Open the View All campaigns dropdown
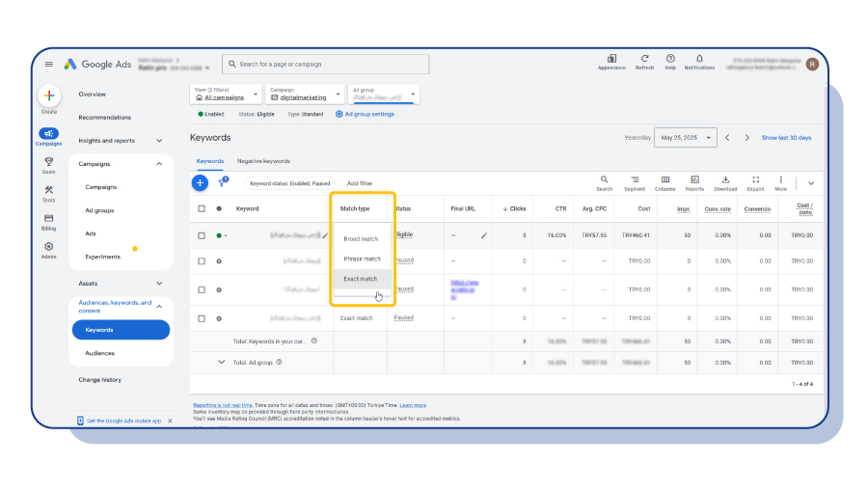Image resolution: width=868 pixels, height=491 pixels. (227, 95)
